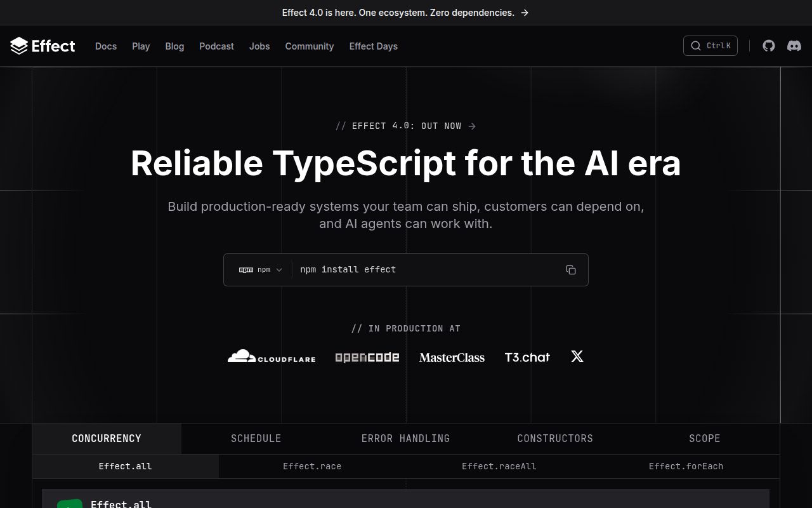Click the X logo under In Production At
812x508 pixels.
click(x=577, y=357)
